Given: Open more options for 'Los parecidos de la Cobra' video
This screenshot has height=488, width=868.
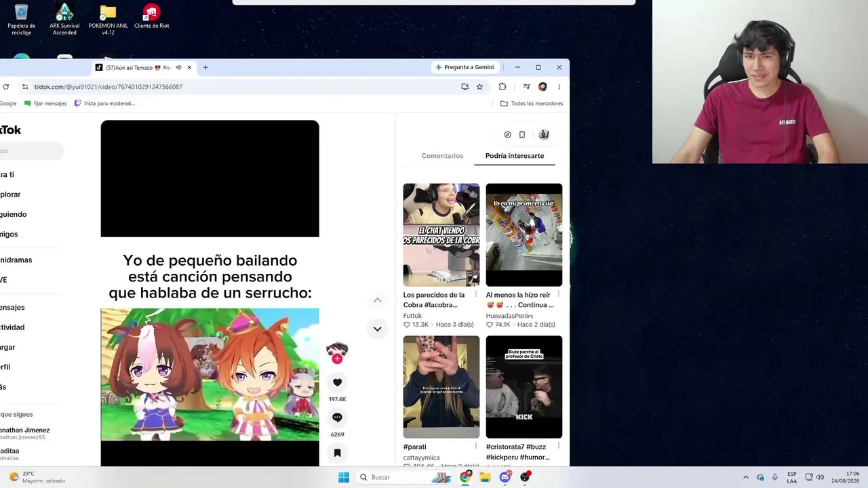Looking at the screenshot, I should pos(475,294).
